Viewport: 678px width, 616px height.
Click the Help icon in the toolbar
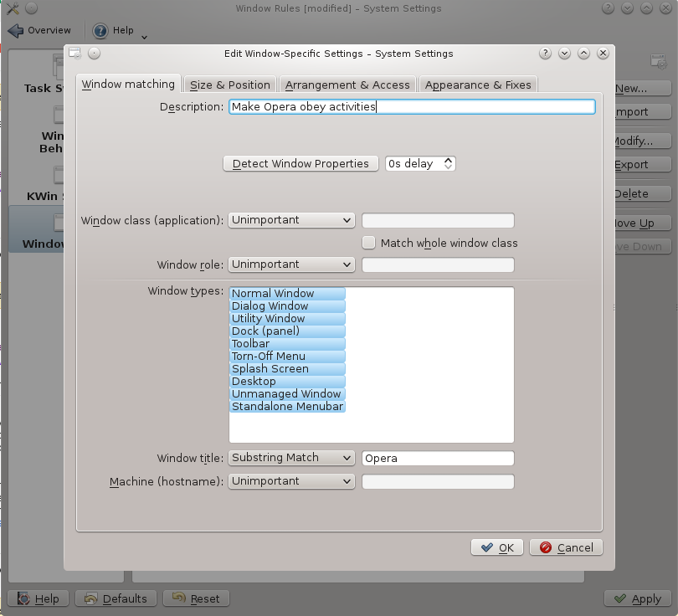click(100, 30)
